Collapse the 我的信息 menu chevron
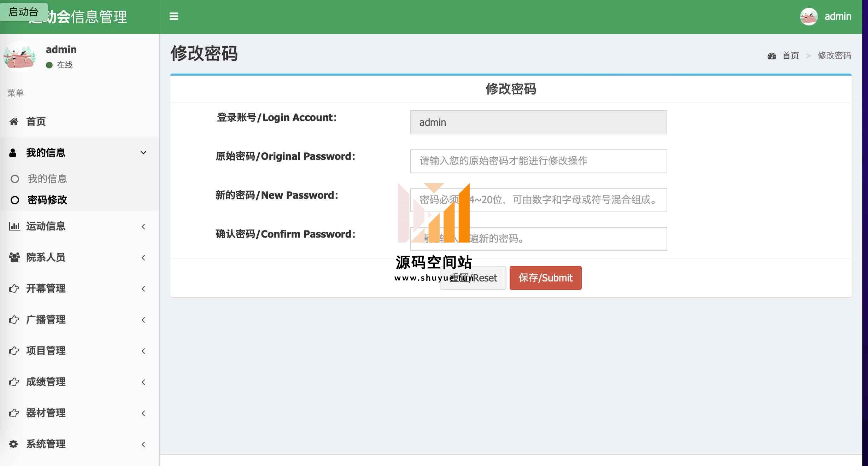This screenshot has width=868, height=466. coord(143,153)
